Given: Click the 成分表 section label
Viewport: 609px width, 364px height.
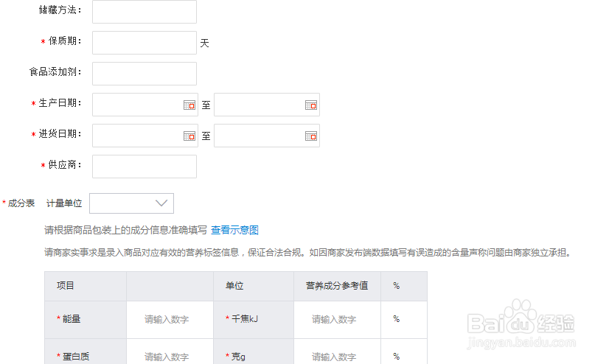Looking at the screenshot, I should (21, 203).
